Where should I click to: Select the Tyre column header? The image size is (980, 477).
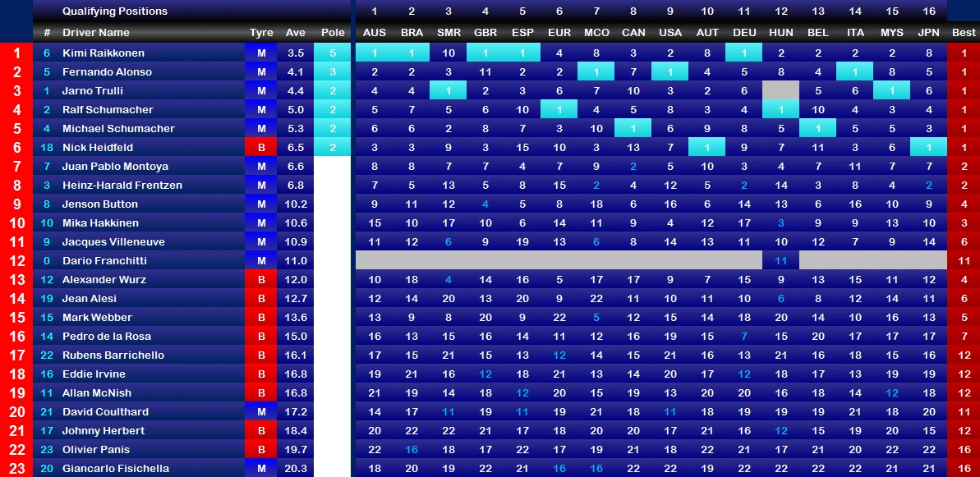(x=261, y=33)
